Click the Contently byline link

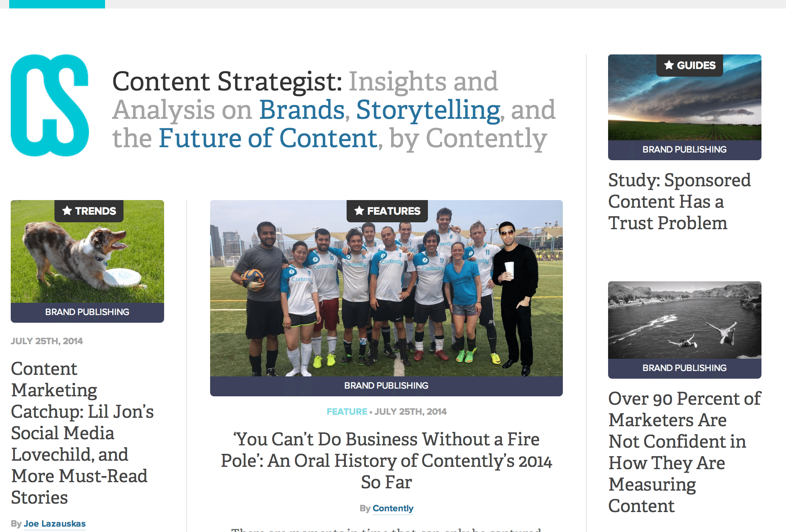(393, 508)
